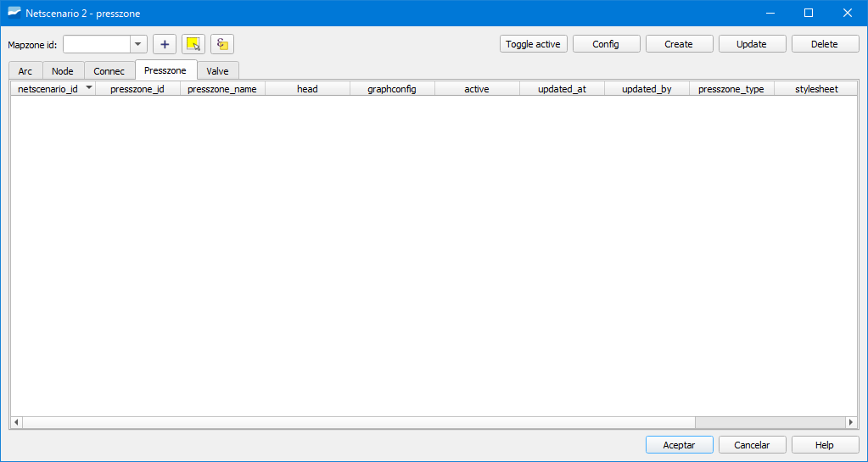Screen dimensions: 868x462
Task: Switch to the Connec tab
Action: pyautogui.click(x=109, y=71)
